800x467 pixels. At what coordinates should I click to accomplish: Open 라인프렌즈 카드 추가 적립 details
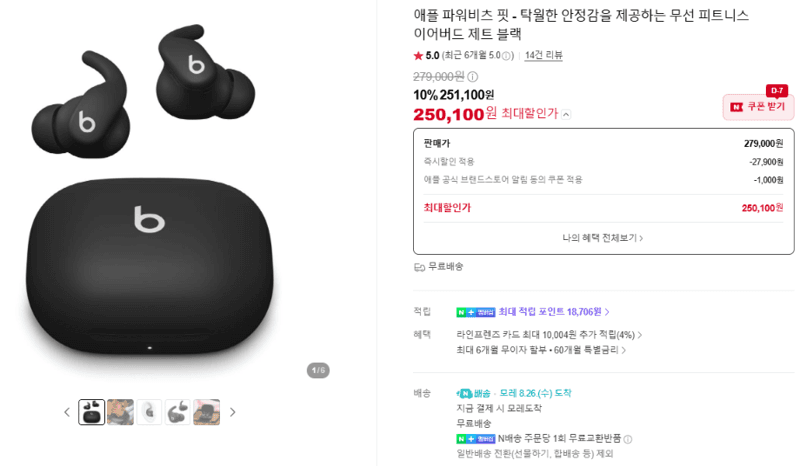[x=549, y=335]
